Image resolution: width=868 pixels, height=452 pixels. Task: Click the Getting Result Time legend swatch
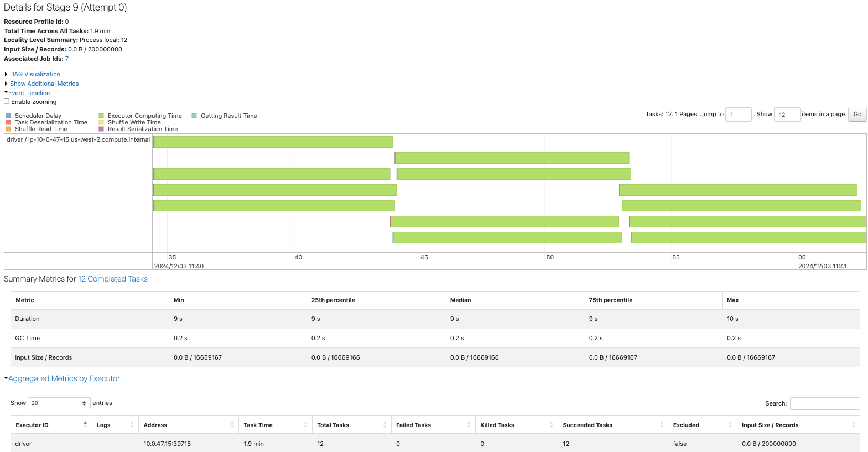pyautogui.click(x=194, y=116)
